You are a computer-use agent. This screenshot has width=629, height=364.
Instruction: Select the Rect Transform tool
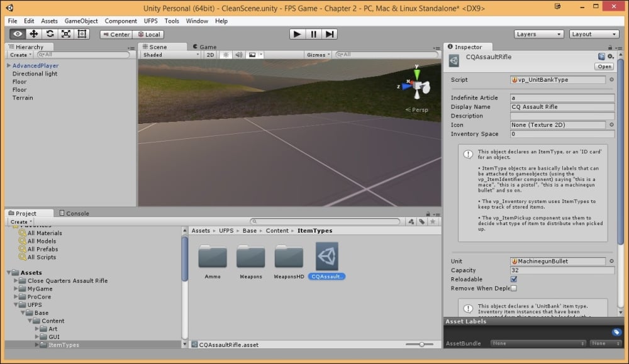(81, 34)
